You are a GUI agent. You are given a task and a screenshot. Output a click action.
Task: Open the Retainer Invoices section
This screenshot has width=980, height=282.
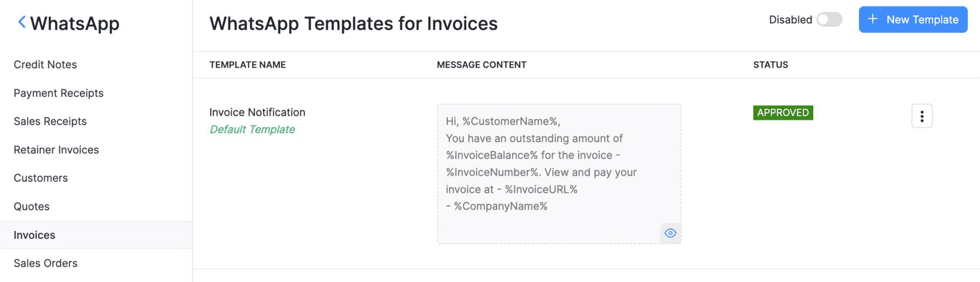click(56, 150)
